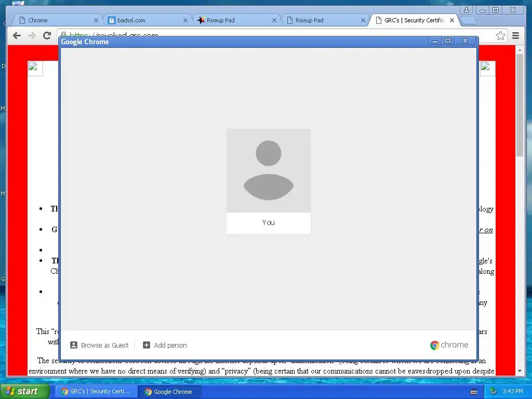Viewport: 532px width, 399px height.
Task: Switch to the badssl.com tab
Action: (146, 20)
